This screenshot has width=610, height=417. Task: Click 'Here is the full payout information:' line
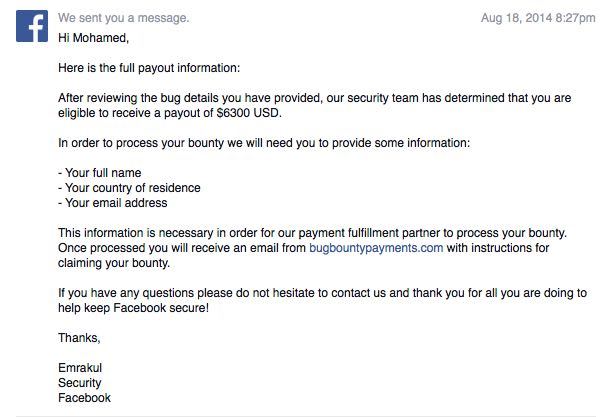pos(149,68)
